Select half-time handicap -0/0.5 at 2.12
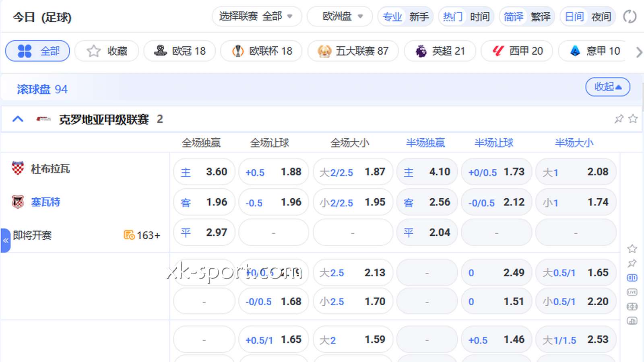This screenshot has height=362, width=644. [x=497, y=202]
